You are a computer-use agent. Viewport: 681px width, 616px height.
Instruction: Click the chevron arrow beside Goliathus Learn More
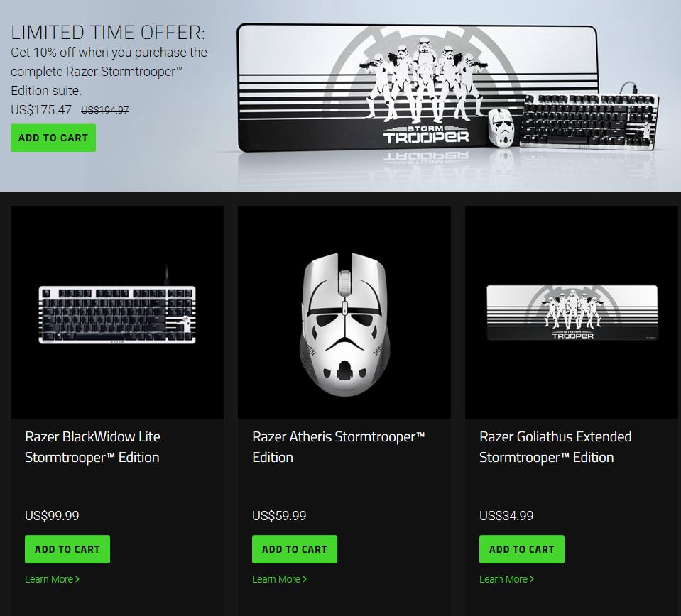coord(532,579)
